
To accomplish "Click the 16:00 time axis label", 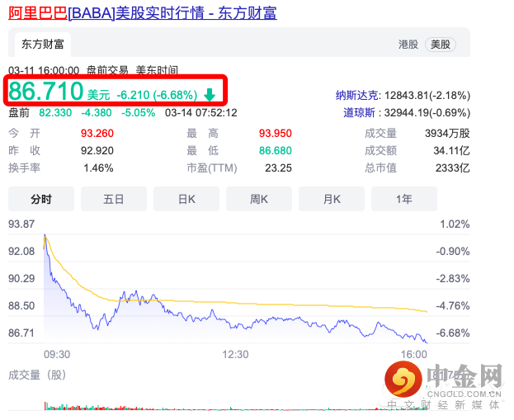I will pos(414,355).
